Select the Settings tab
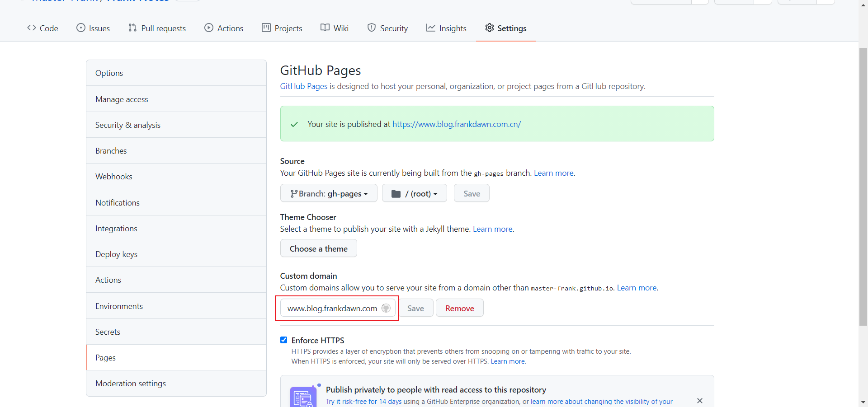 [x=506, y=28]
